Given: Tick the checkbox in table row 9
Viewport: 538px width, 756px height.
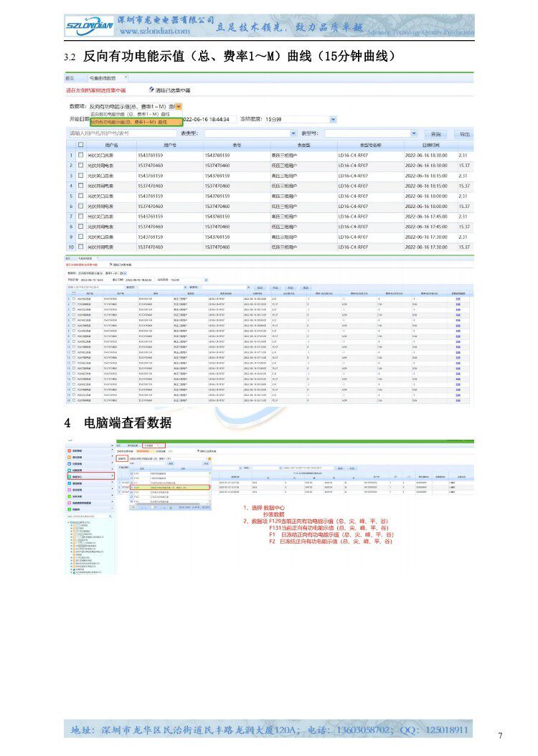Looking at the screenshot, I should click(80, 236).
